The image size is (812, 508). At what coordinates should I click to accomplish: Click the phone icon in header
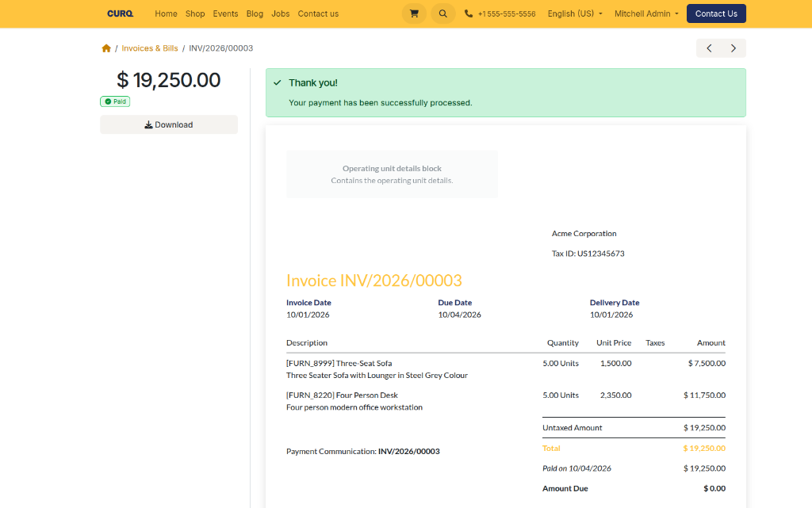point(468,13)
